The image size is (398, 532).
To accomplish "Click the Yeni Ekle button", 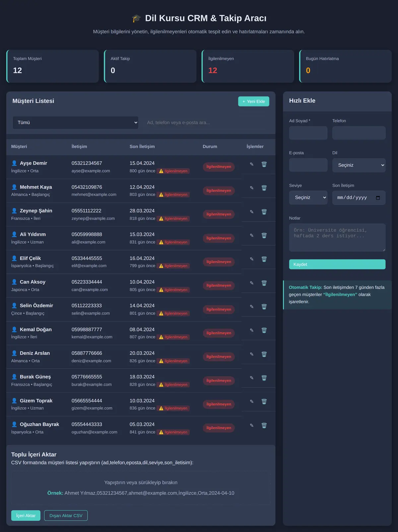I will [x=254, y=101].
